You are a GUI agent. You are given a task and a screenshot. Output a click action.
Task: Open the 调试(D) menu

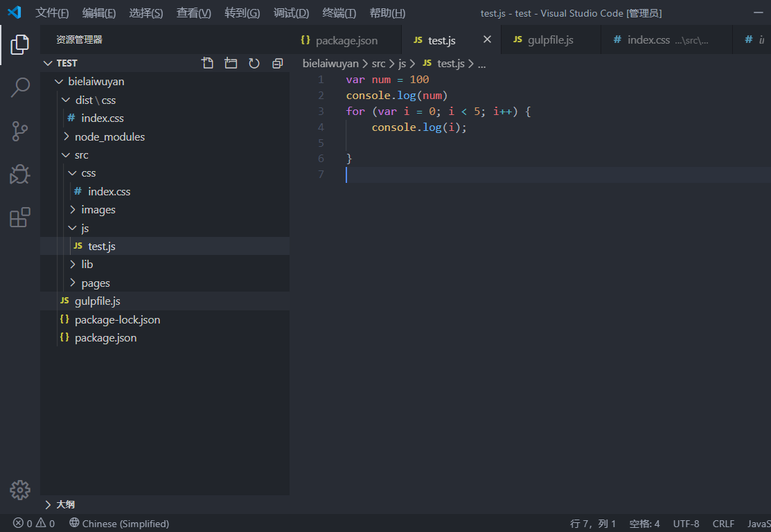291,12
